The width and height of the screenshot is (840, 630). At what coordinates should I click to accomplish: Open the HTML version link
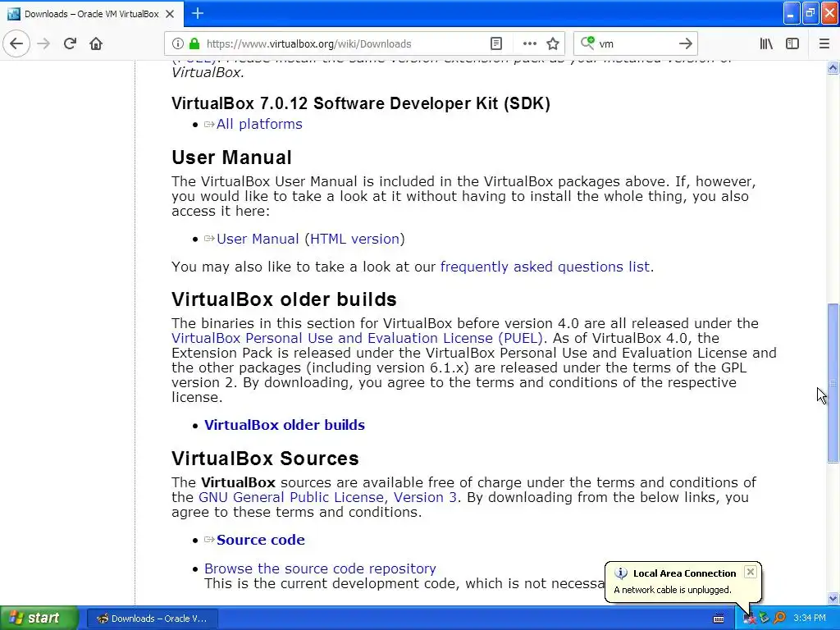(x=354, y=239)
